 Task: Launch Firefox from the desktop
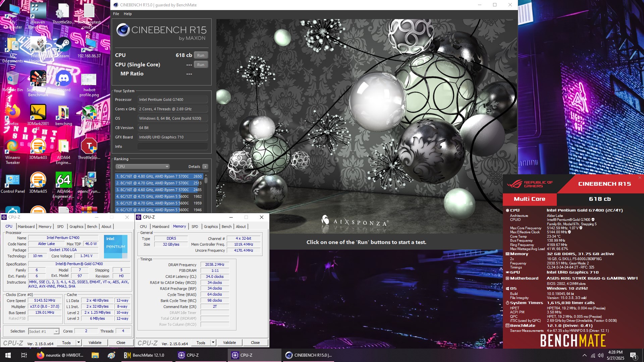[12, 115]
